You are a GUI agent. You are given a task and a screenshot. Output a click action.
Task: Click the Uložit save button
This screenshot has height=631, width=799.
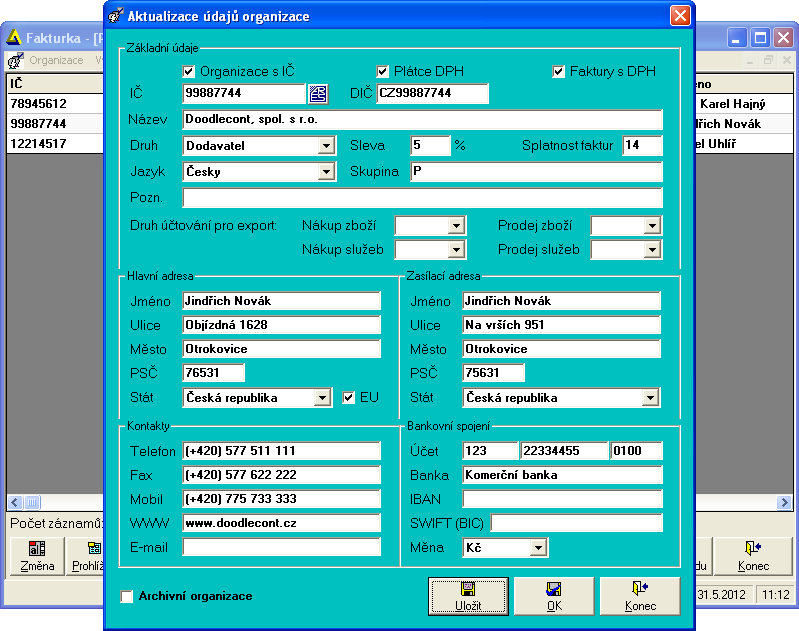(x=468, y=596)
